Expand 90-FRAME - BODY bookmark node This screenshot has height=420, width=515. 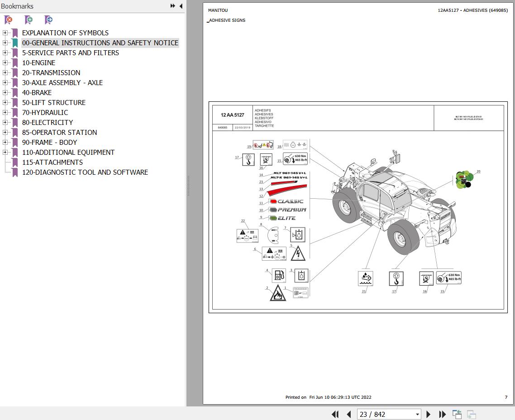5,143
